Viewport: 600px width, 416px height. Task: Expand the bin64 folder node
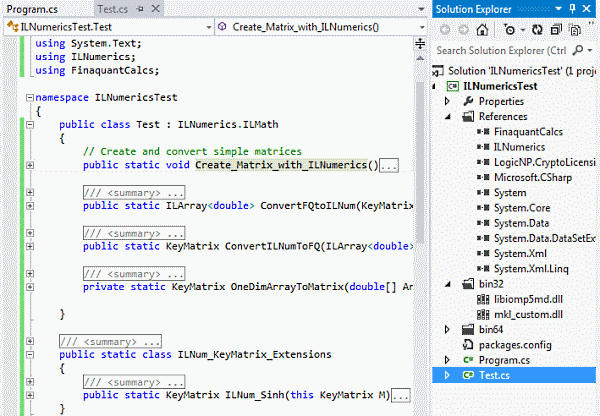[x=447, y=330]
